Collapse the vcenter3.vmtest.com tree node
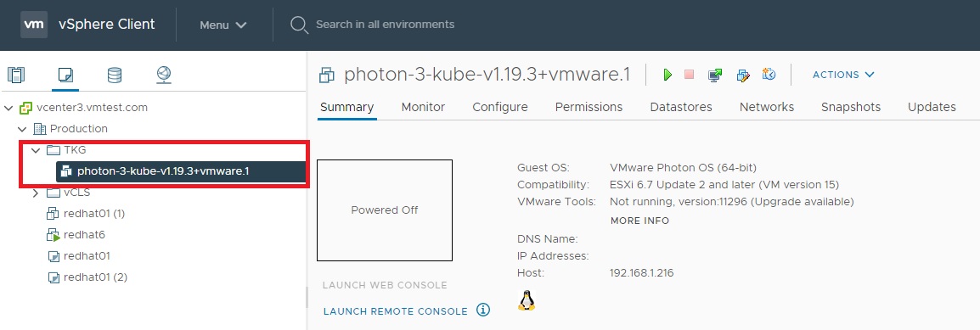980x330 pixels. [x=8, y=108]
